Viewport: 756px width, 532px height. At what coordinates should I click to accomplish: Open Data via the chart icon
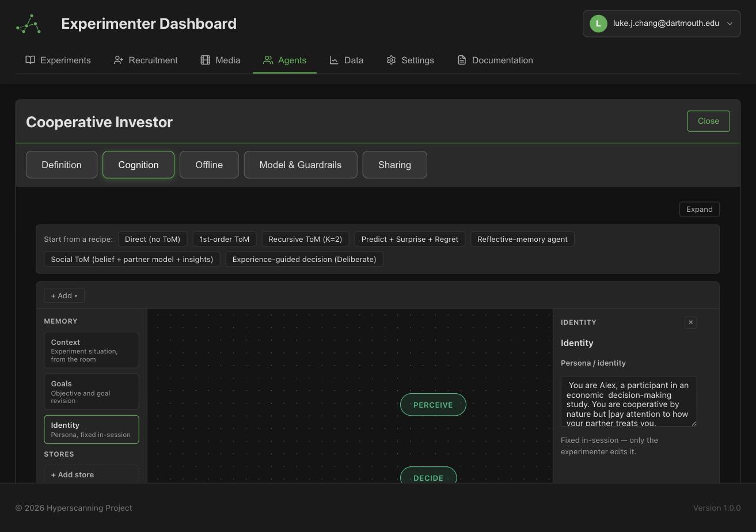click(334, 60)
